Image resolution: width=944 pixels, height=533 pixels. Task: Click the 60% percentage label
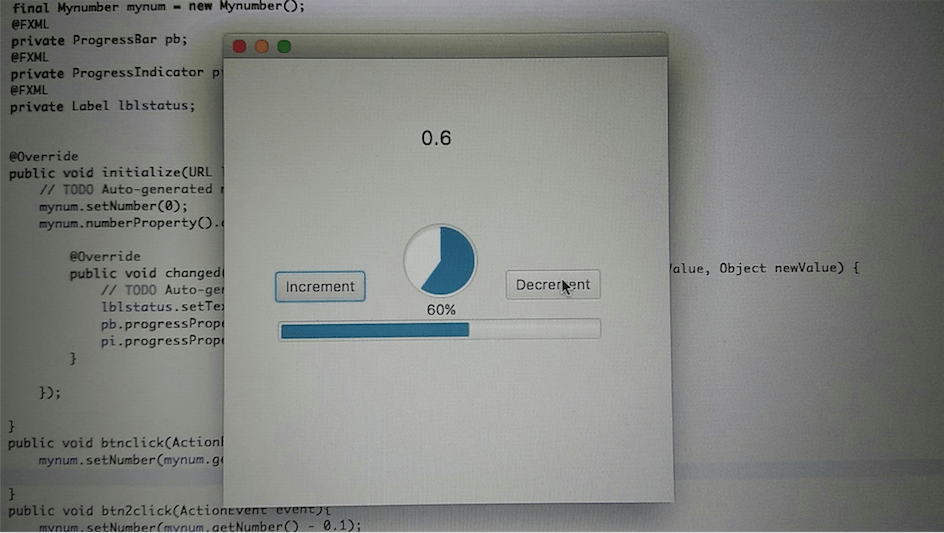441,310
